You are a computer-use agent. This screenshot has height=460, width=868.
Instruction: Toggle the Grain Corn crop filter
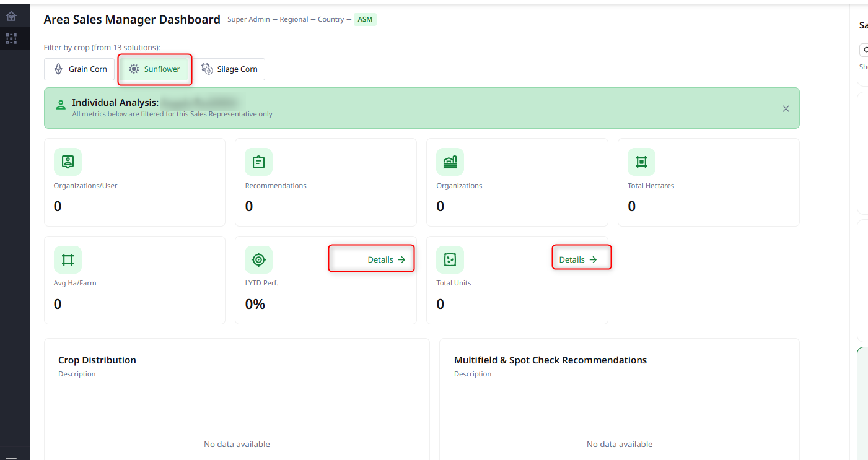[80, 69]
